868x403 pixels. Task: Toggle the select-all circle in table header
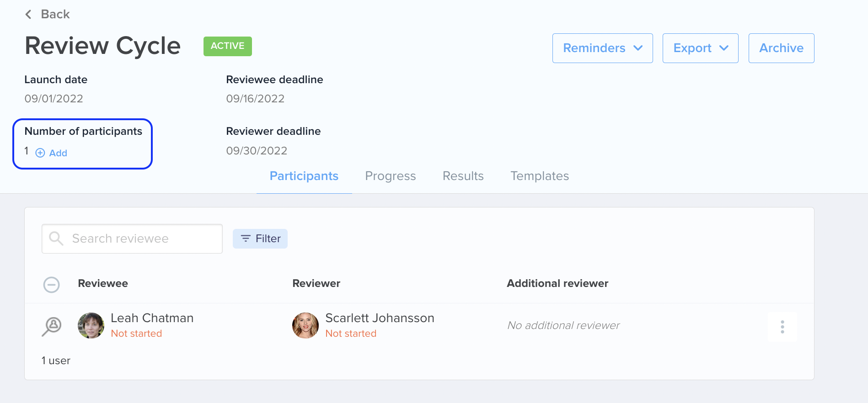[51, 285]
